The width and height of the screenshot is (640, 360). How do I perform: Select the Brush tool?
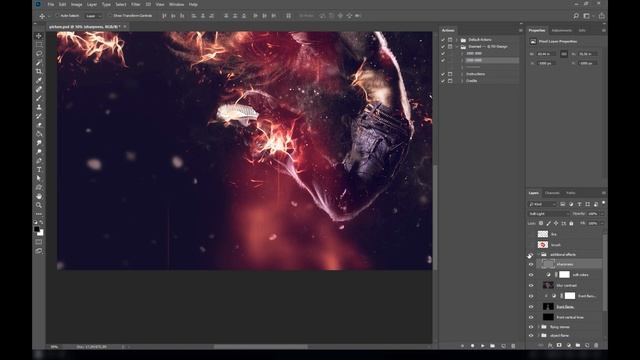[x=39, y=98]
